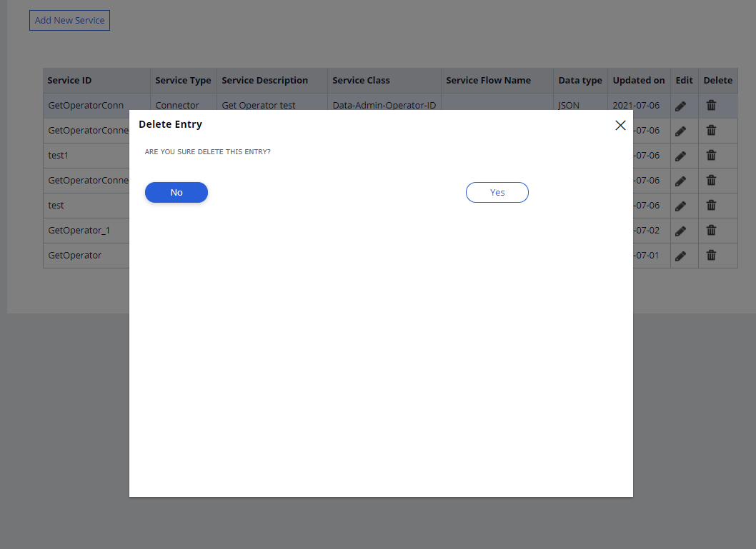Viewport: 756px width, 549px height.
Task: Click the Delete column header
Action: coord(718,81)
